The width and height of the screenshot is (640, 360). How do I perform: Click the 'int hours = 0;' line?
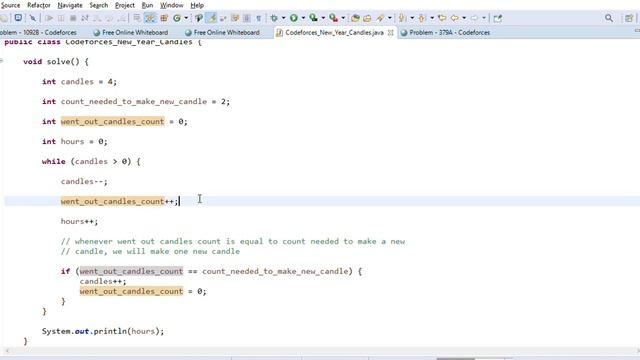point(74,142)
